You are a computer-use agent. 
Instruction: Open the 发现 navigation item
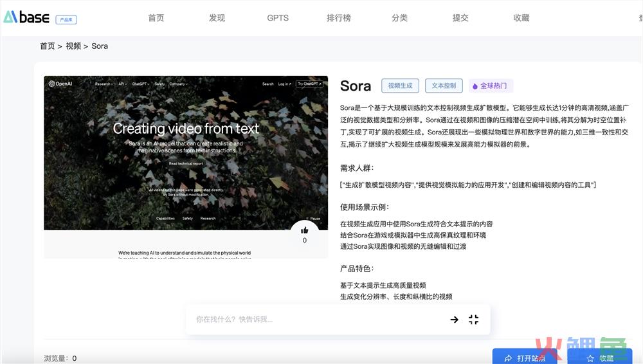[217, 17]
